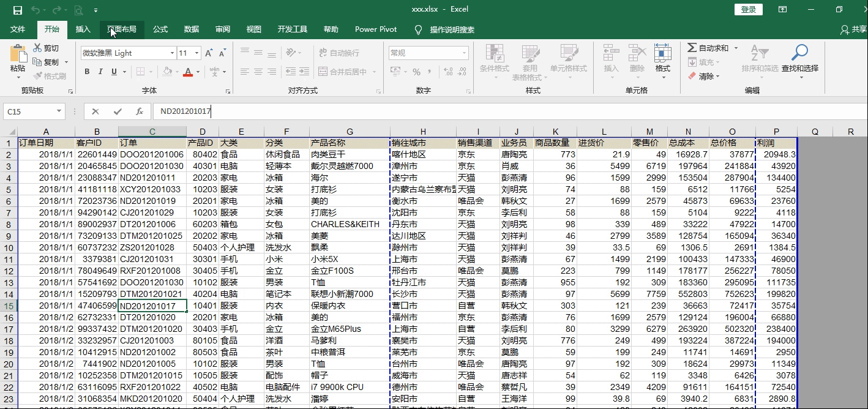Image resolution: width=868 pixels, height=409 pixels.
Task: Click the wén phonetic guide icon
Action: click(x=214, y=72)
